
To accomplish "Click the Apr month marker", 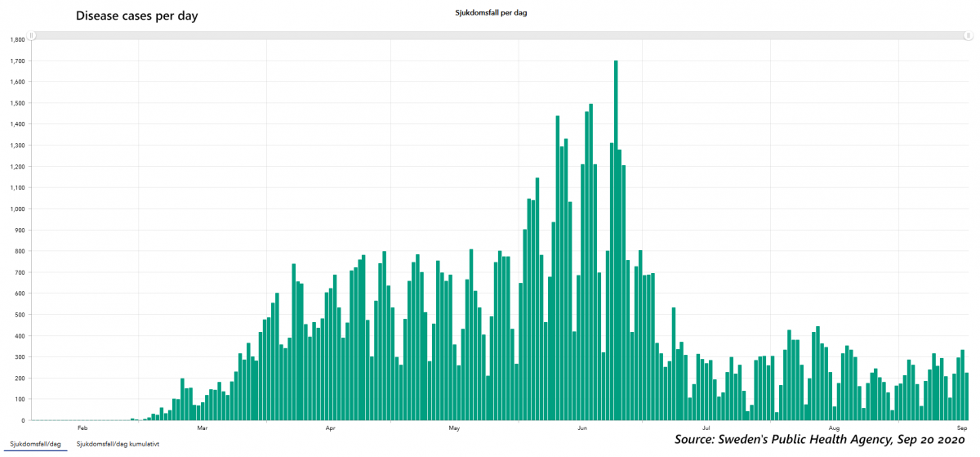I will pos(331,428).
